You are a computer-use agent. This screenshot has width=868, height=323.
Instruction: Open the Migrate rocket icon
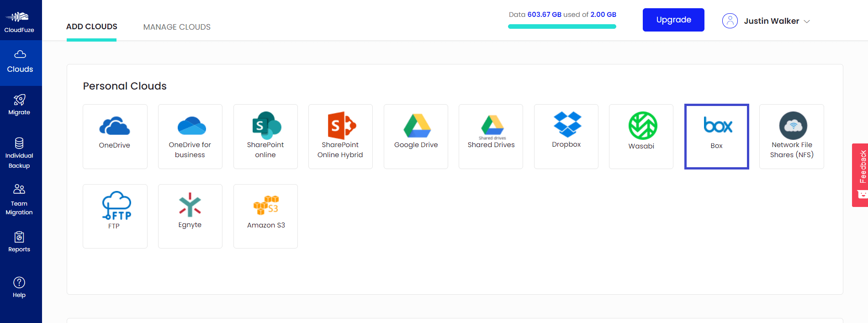point(19,100)
